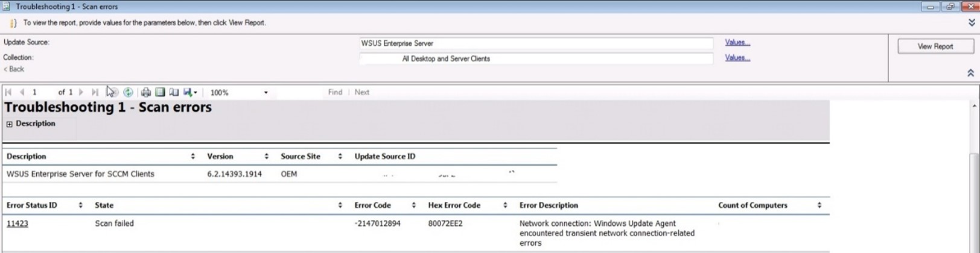Click the current page number field

tap(42, 92)
